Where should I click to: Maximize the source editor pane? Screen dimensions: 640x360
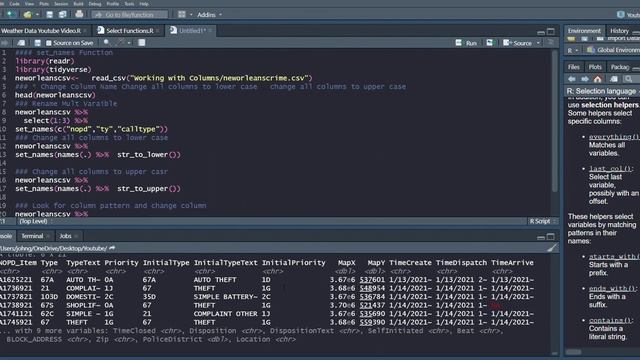click(x=551, y=31)
